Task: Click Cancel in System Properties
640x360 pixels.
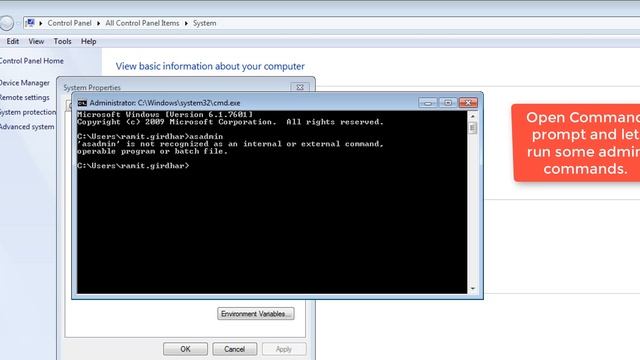Action: (x=235, y=349)
